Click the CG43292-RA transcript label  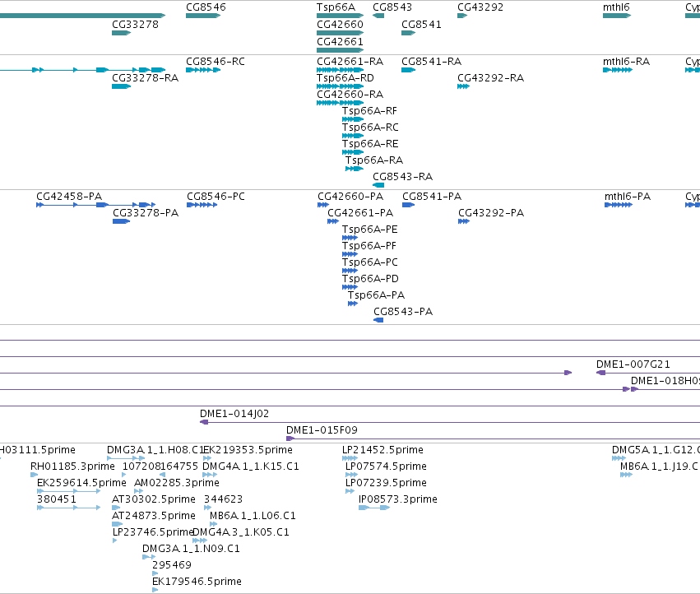click(490, 77)
